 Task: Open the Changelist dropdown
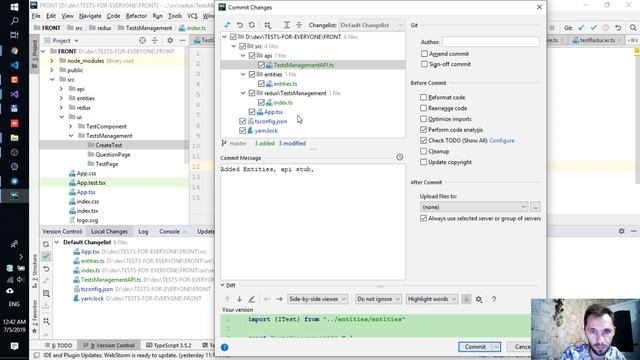pos(371,25)
